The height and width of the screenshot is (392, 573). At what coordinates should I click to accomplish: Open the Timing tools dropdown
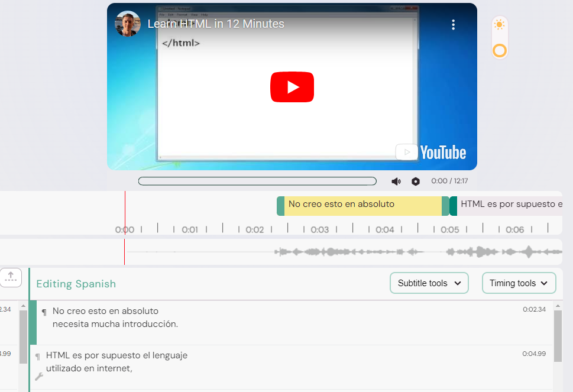click(519, 283)
